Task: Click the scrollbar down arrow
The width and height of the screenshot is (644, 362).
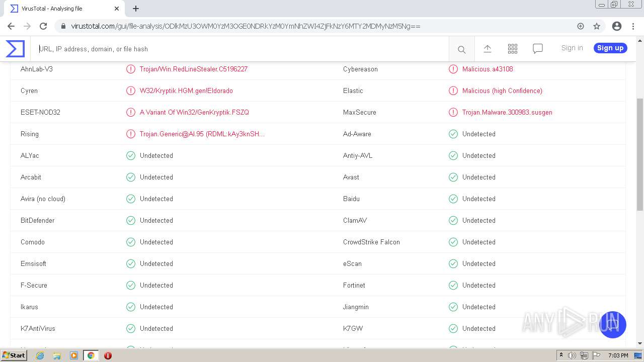Action: [640, 343]
